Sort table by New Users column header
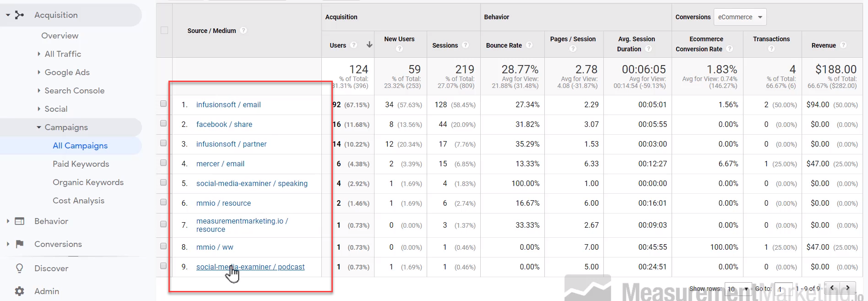The height and width of the screenshot is (301, 868). (x=399, y=39)
